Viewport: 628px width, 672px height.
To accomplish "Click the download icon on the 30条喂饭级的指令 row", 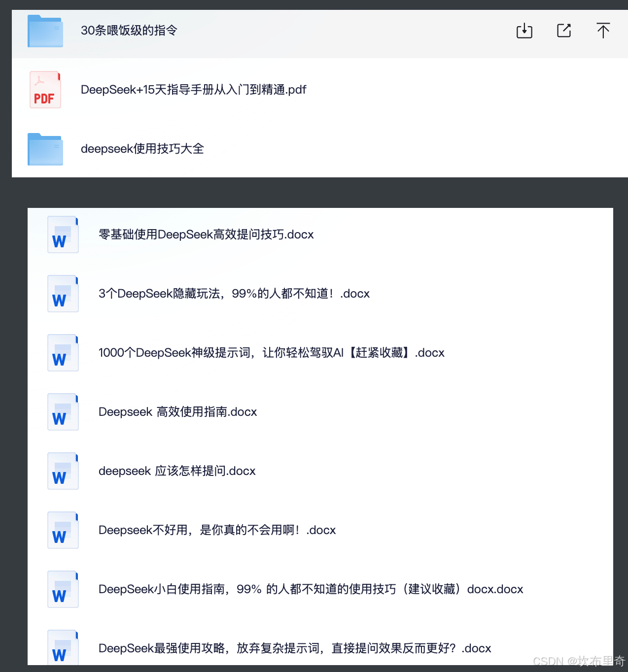I will (x=524, y=31).
